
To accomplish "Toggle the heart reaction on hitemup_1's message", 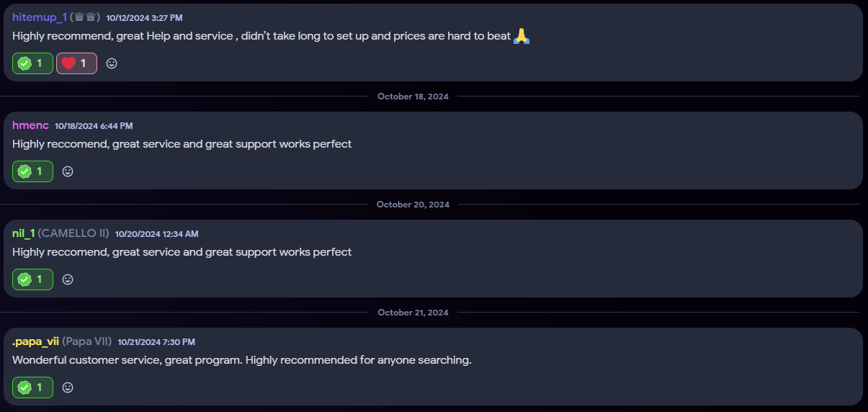I will pos(76,63).
